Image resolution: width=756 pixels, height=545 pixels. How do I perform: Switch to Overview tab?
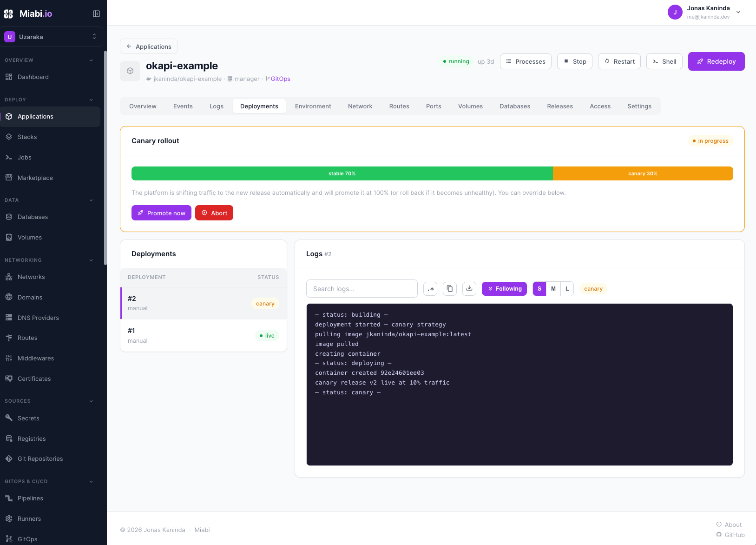[x=143, y=106]
